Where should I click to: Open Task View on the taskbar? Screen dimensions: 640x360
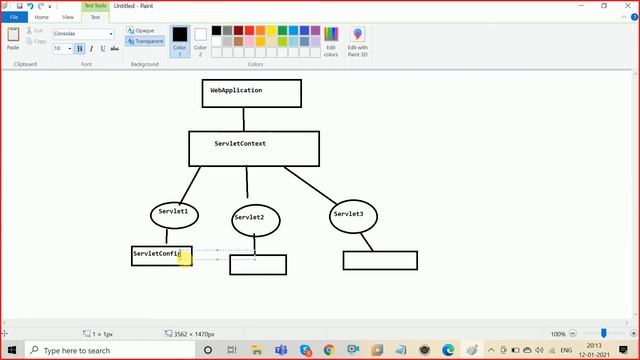click(x=232, y=350)
